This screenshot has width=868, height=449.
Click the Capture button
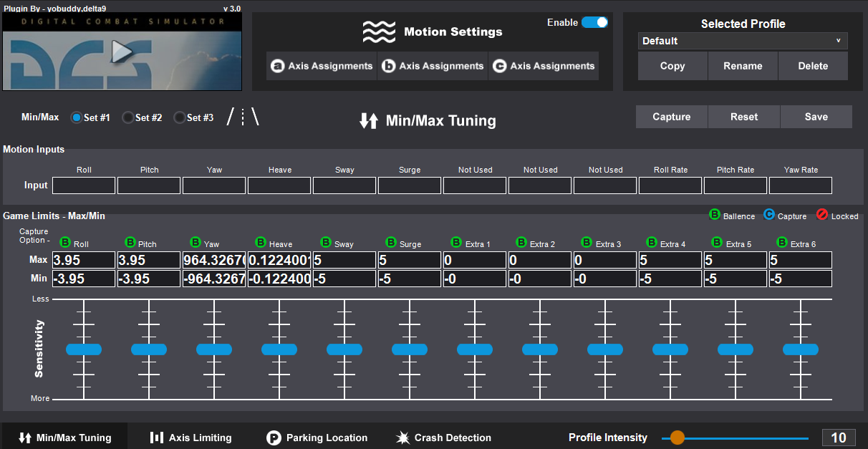point(671,117)
